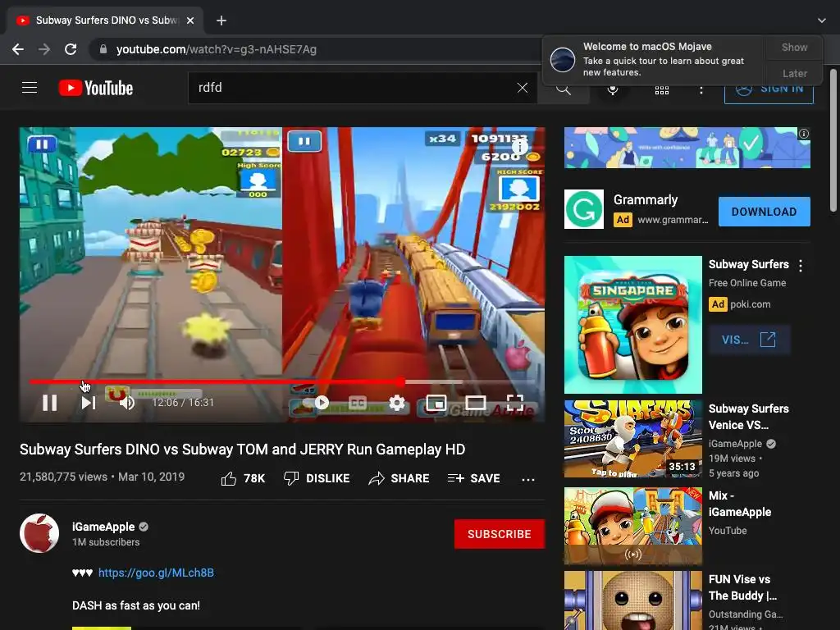Start voice search with microphone
Image resolution: width=840 pixels, height=630 pixels.
(x=612, y=89)
